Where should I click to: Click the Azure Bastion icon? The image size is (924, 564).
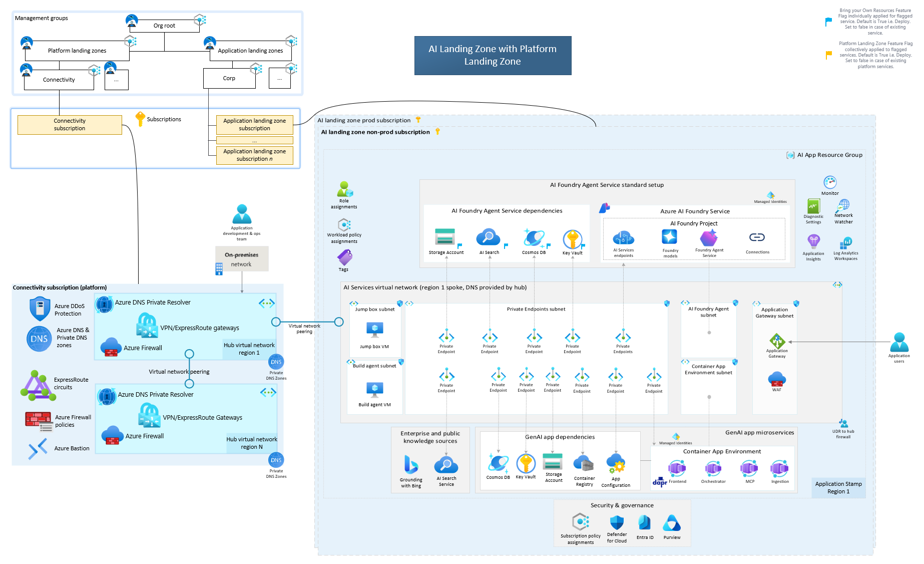(38, 448)
